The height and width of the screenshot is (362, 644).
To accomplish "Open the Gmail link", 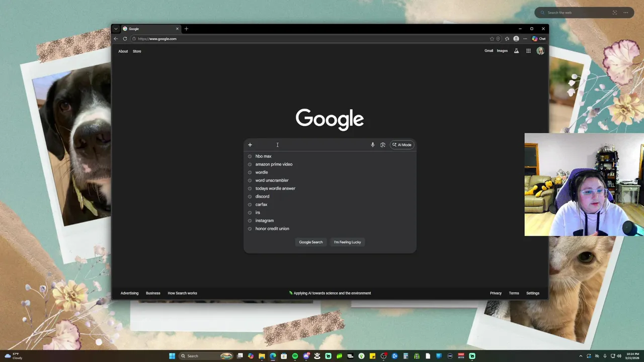I will point(489,51).
